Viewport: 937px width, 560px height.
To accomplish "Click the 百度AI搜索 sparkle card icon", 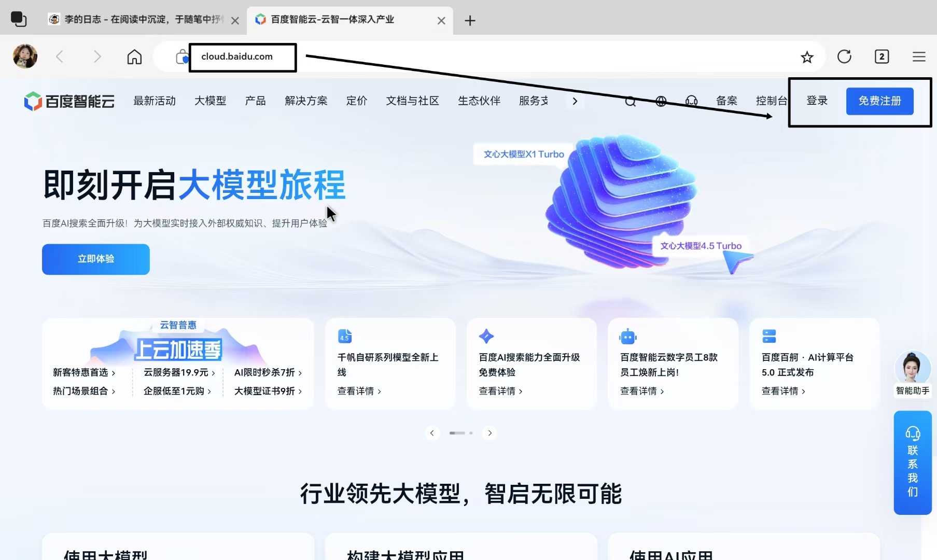I will (x=486, y=336).
